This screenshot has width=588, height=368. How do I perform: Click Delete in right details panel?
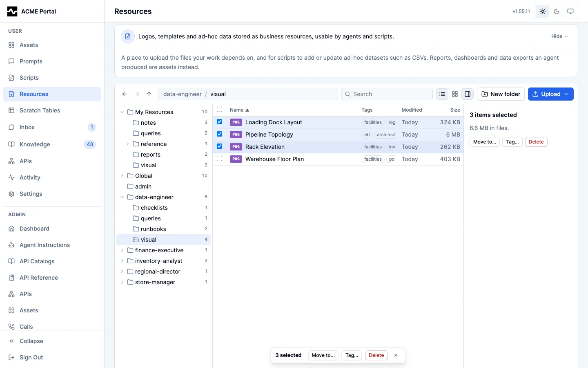pos(536,142)
